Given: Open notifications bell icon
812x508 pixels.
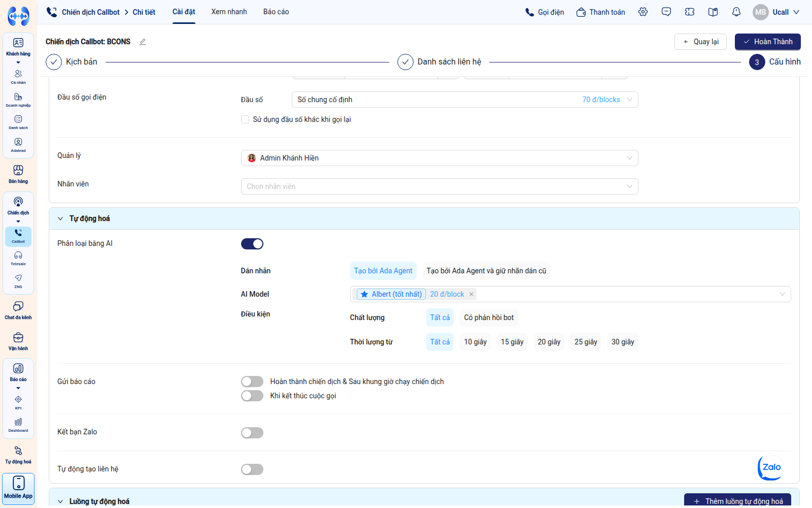Looking at the screenshot, I should 736,12.
